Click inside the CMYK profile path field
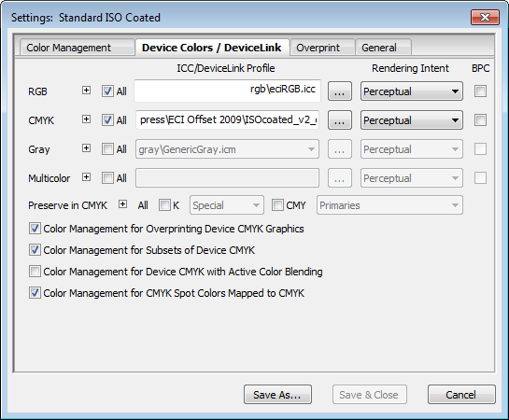Image resolution: width=509 pixels, height=420 pixels. pos(227,120)
